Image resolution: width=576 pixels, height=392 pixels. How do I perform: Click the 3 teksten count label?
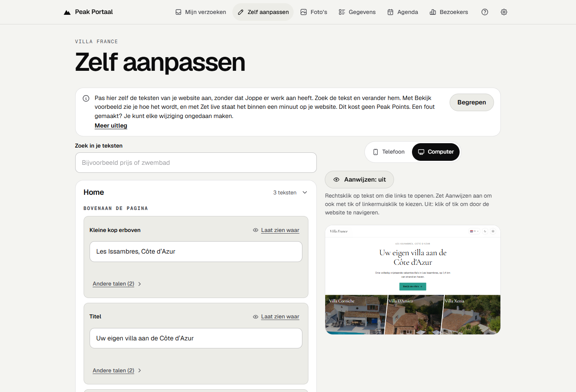coord(285,192)
